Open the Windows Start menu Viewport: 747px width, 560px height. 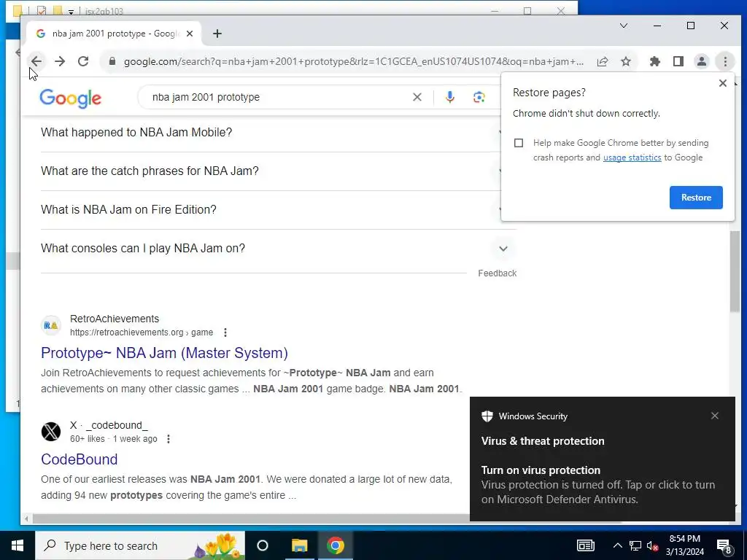(18, 545)
